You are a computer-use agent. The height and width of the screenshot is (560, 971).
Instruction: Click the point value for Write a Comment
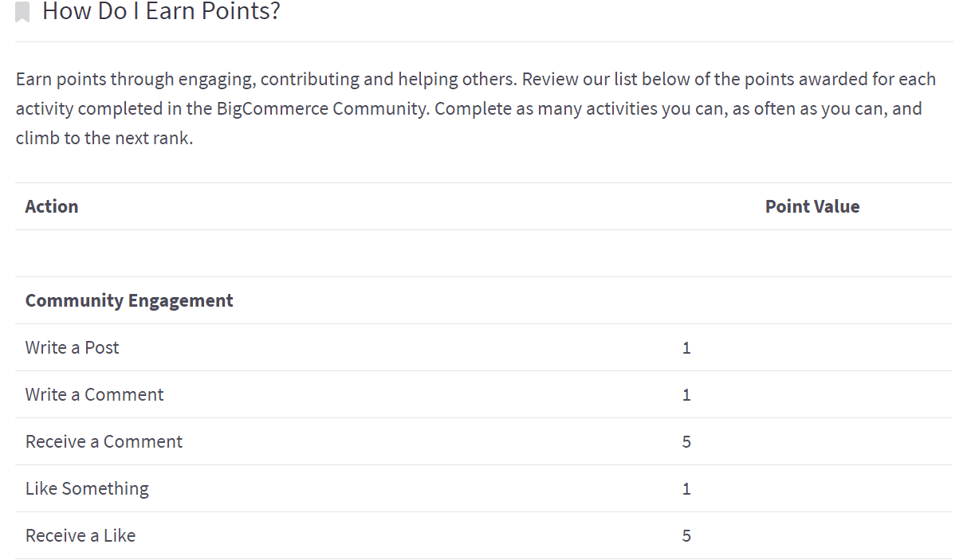pyautogui.click(x=686, y=395)
